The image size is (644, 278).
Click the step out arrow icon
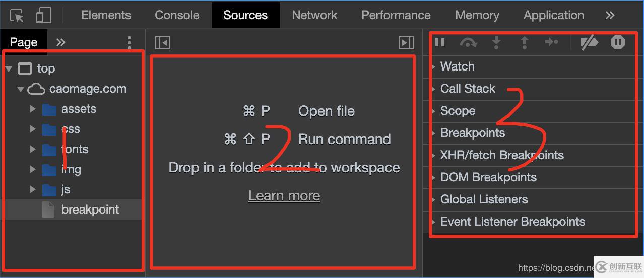(524, 43)
